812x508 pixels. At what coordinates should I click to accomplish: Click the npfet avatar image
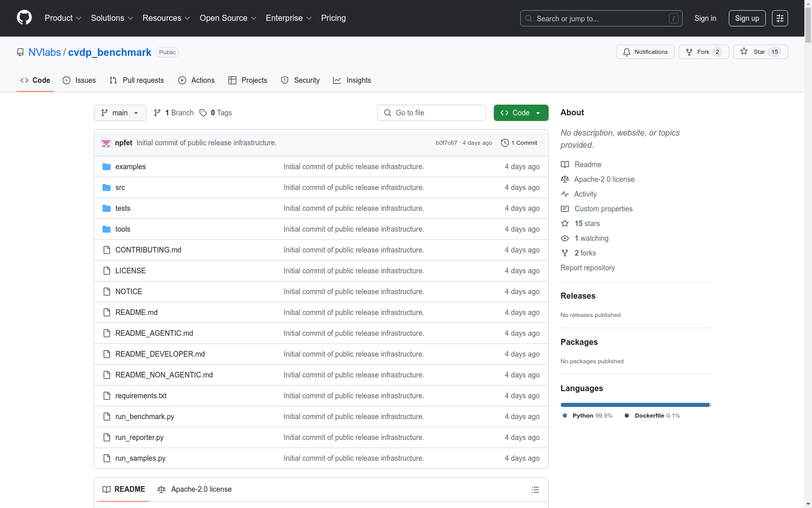tap(106, 143)
